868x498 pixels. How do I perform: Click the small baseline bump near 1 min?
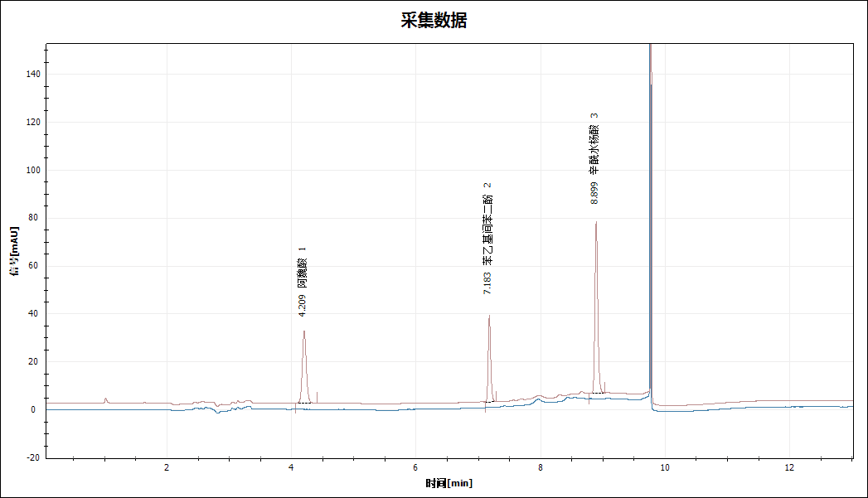(x=106, y=400)
